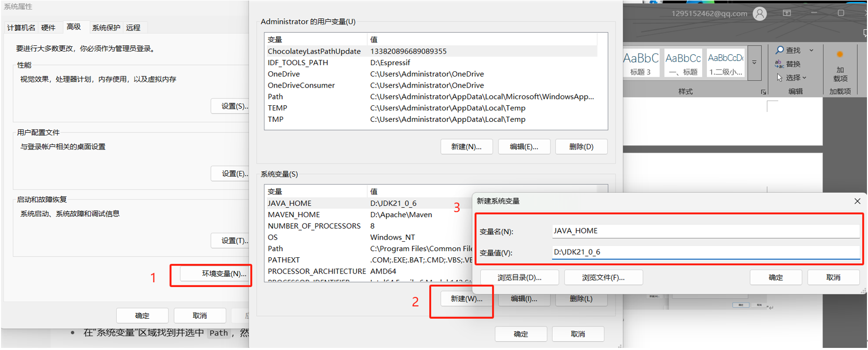This screenshot has height=350, width=868.
Task: Open the 选择 dropdown in Word editing group
Action: [x=792, y=78]
